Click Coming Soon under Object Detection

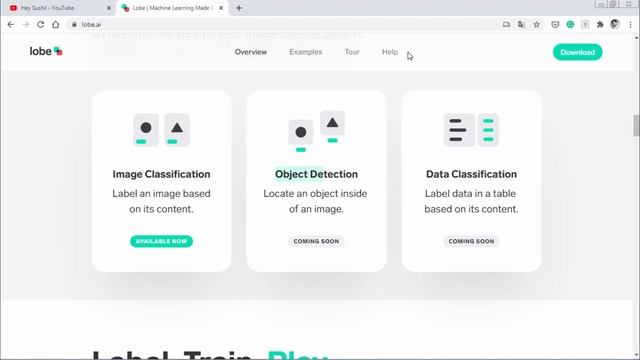[316, 241]
